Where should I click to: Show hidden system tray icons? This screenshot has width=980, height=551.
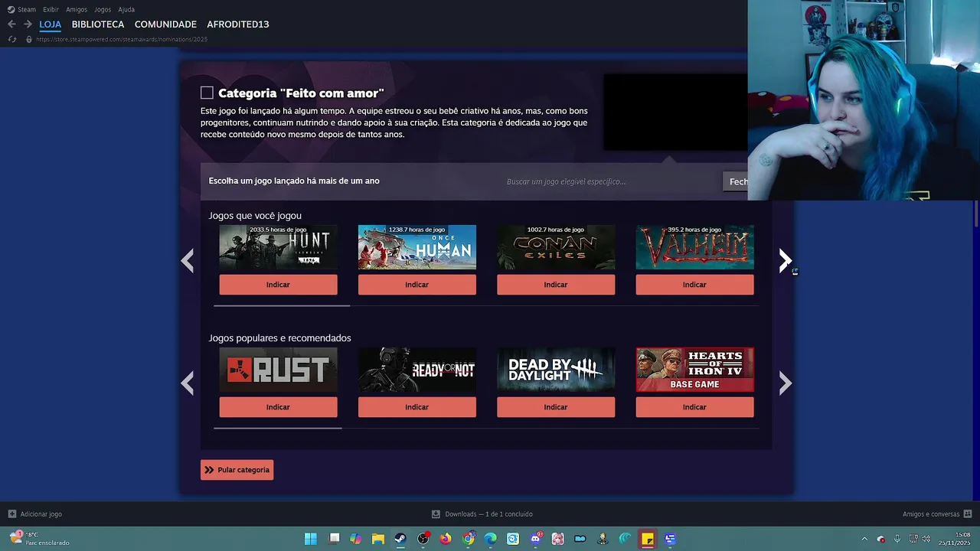[x=864, y=539]
